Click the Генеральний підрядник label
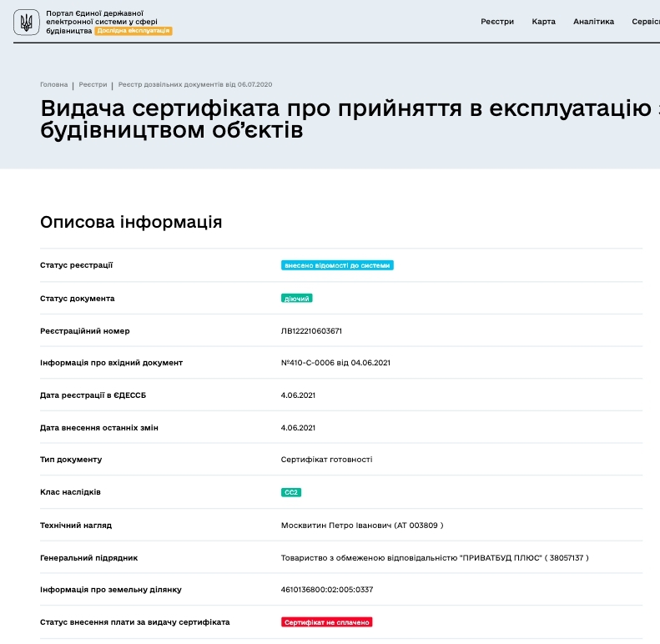Image resolution: width=660 pixels, height=644 pixels. pos(88,558)
